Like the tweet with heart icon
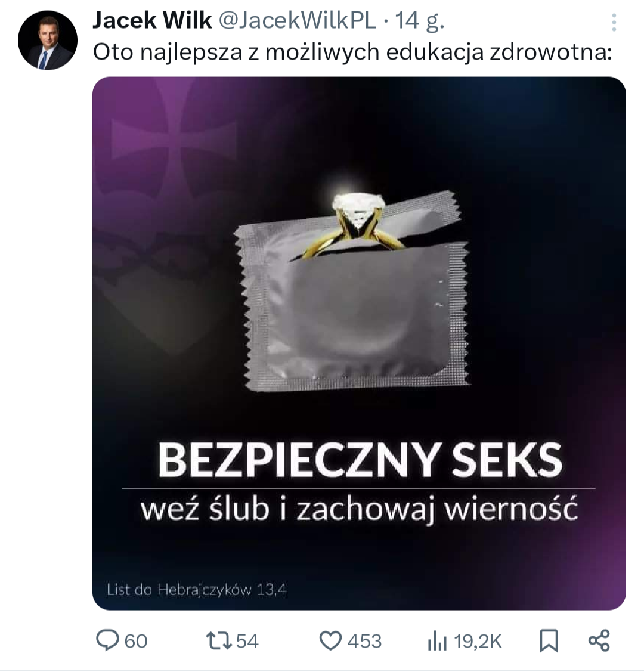The height and width of the screenshot is (672, 644). click(x=331, y=641)
